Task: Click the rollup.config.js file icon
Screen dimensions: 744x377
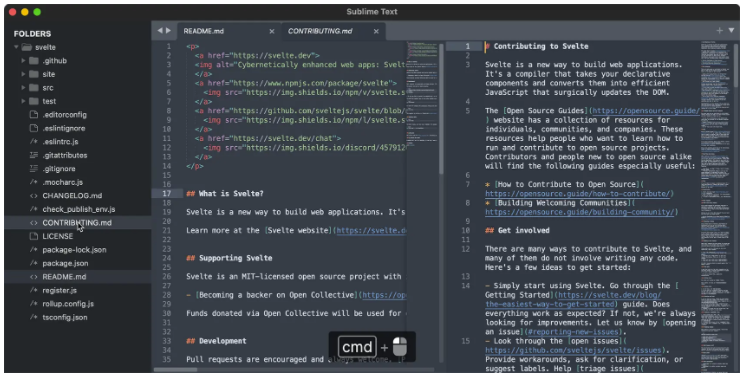Action: [x=34, y=304]
